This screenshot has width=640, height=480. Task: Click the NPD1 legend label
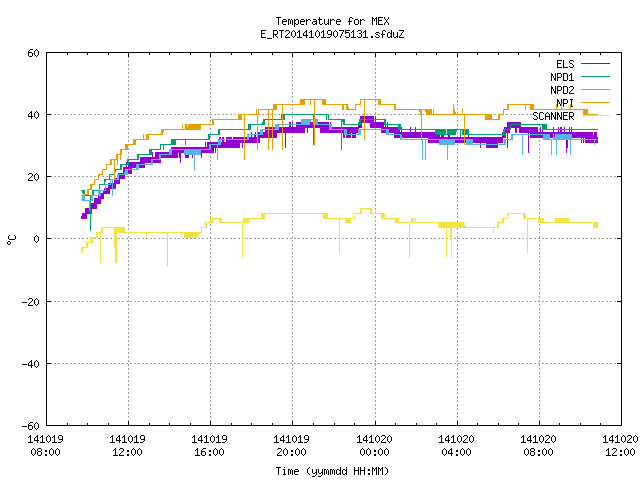click(x=562, y=77)
